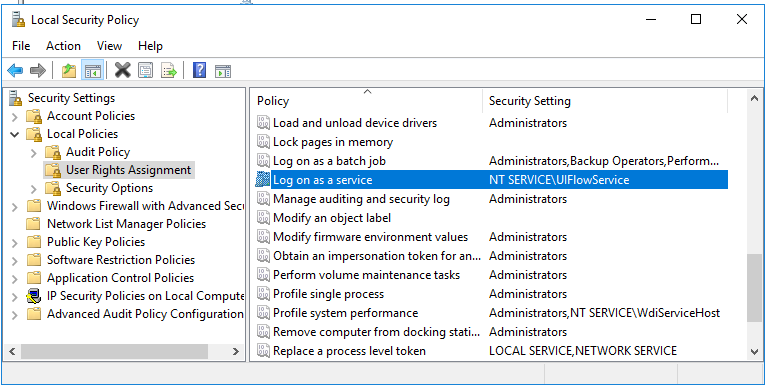Click the Account Policies folder icon
Screen dimensions: 766x385
pos(35,116)
